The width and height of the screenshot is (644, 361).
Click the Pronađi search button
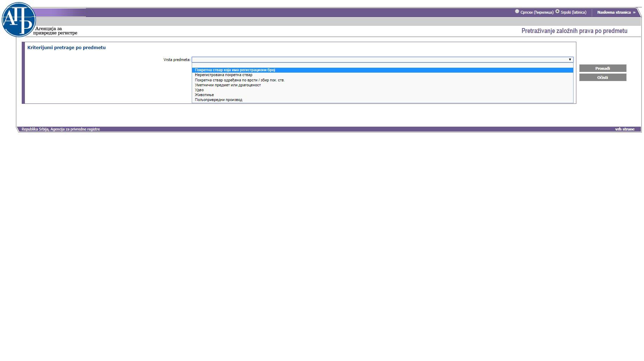603,68
